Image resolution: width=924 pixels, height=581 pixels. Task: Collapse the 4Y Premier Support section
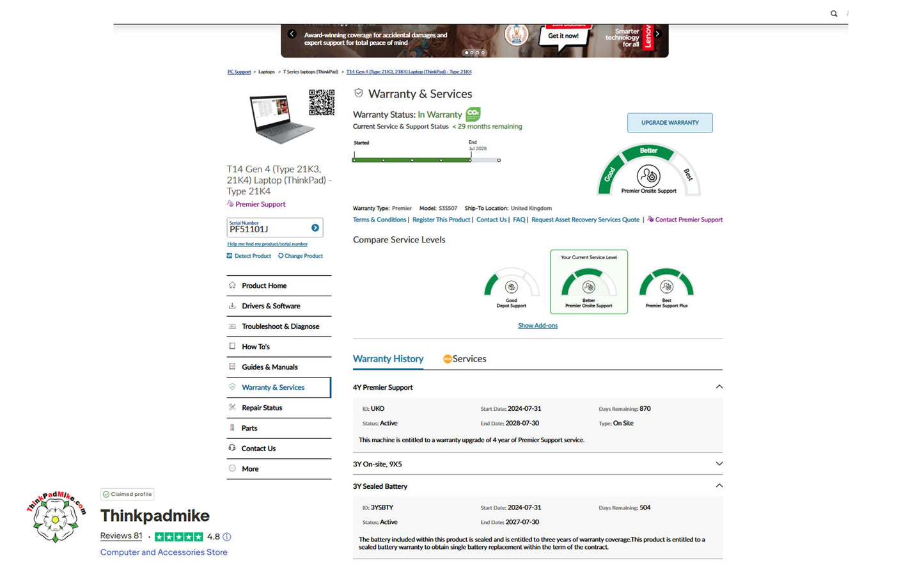coord(719,387)
